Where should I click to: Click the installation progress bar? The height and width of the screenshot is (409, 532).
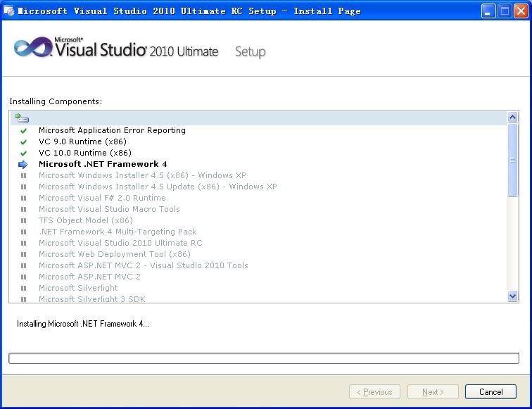264,358
